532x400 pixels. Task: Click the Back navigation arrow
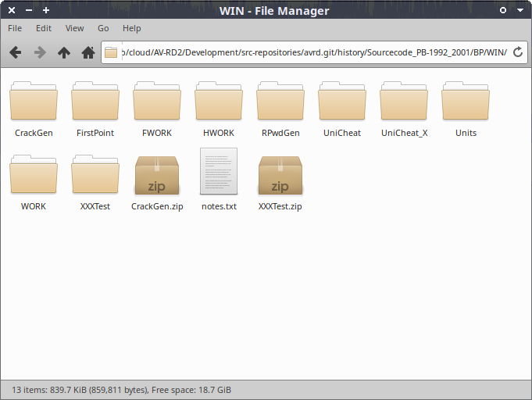15,53
